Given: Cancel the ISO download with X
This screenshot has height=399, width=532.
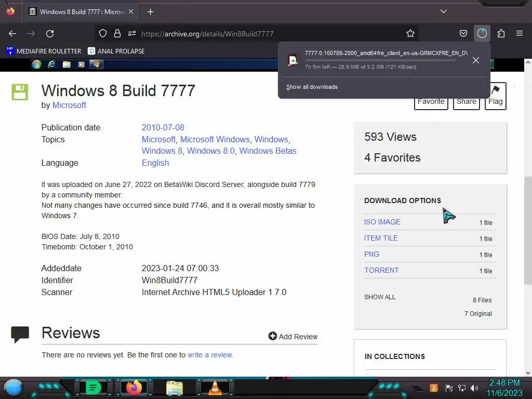Looking at the screenshot, I should (476, 60).
